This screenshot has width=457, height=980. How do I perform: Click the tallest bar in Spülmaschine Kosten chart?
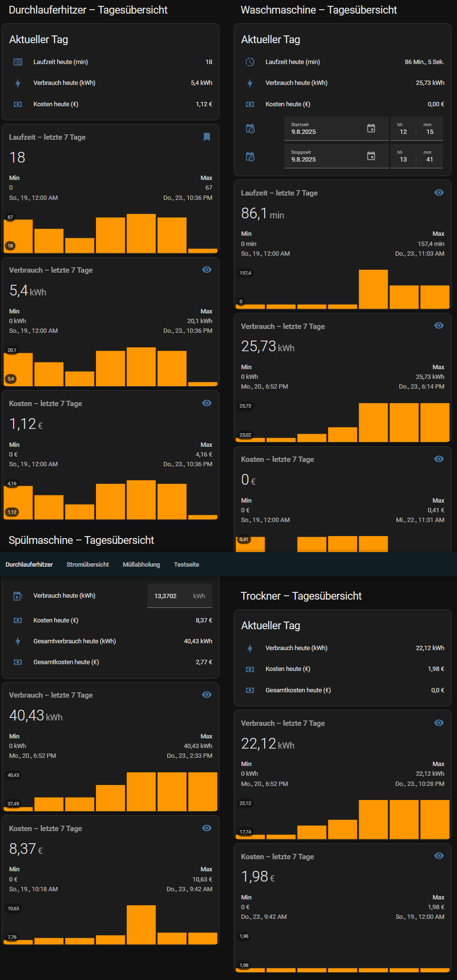(141, 924)
